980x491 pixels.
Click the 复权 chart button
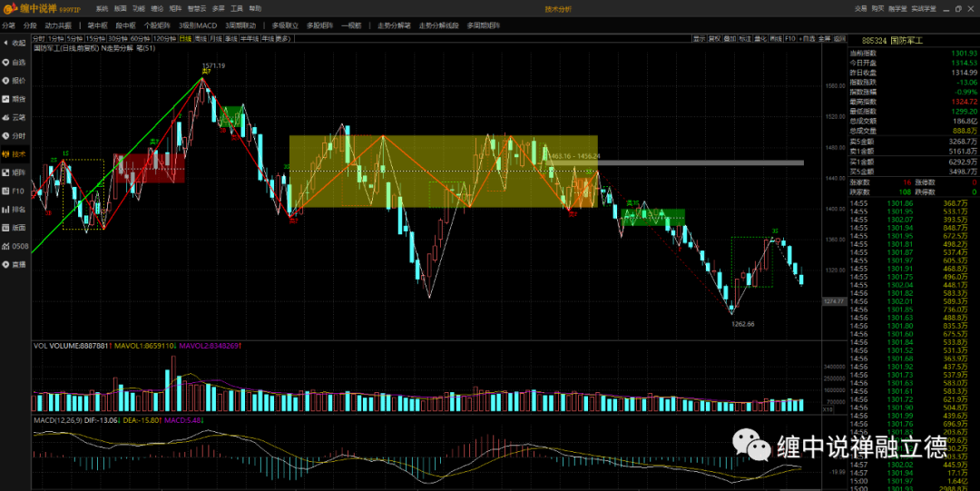[714, 39]
